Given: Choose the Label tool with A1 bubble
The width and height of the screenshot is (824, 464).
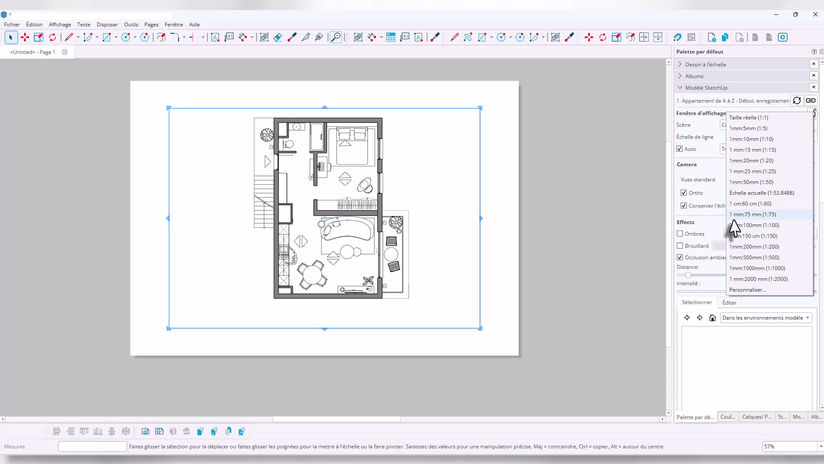Looking at the screenshot, I should pyautogui.click(x=229, y=37).
